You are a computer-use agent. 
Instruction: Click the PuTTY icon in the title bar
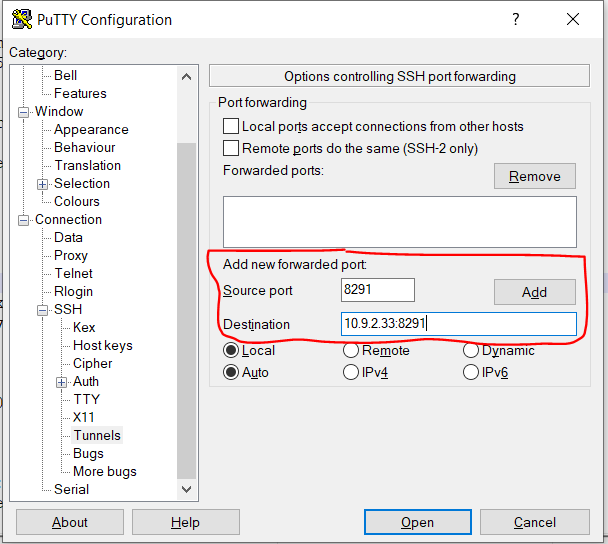(22, 19)
